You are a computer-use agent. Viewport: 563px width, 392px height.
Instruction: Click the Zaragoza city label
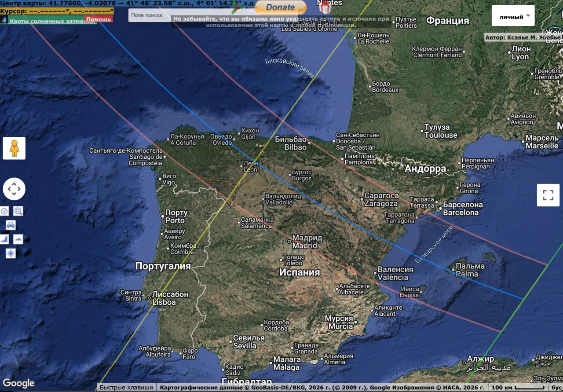coord(381,200)
